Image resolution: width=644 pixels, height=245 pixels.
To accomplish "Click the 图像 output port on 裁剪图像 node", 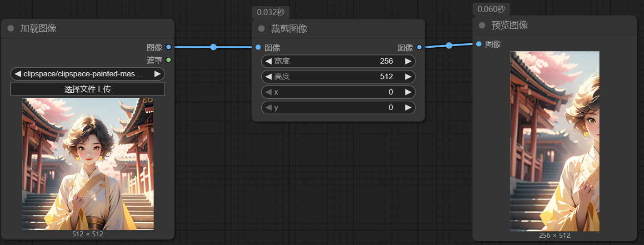I will point(419,47).
